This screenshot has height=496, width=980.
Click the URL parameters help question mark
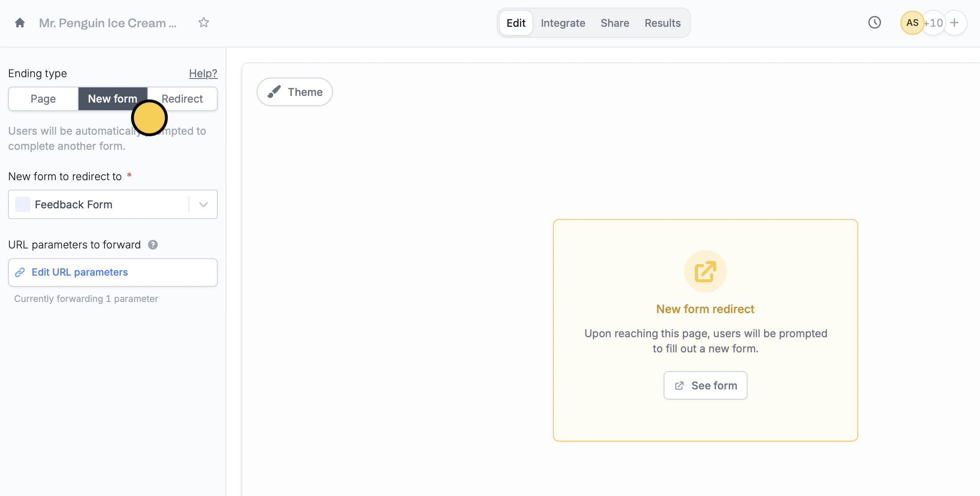(x=153, y=245)
